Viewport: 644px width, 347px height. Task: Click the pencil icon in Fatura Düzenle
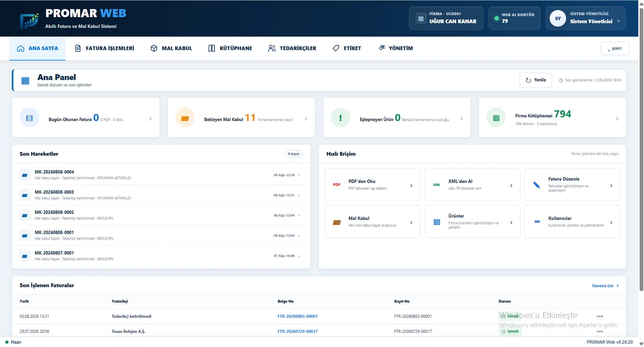[x=537, y=185]
